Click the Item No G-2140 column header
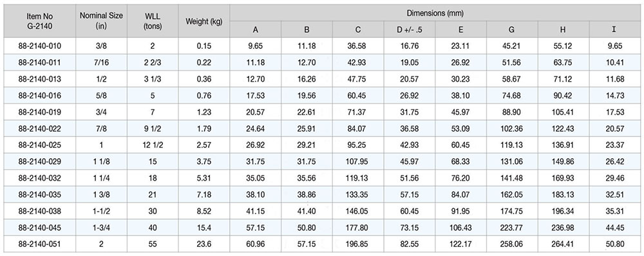This screenshot has height=256, width=644. (x=40, y=21)
